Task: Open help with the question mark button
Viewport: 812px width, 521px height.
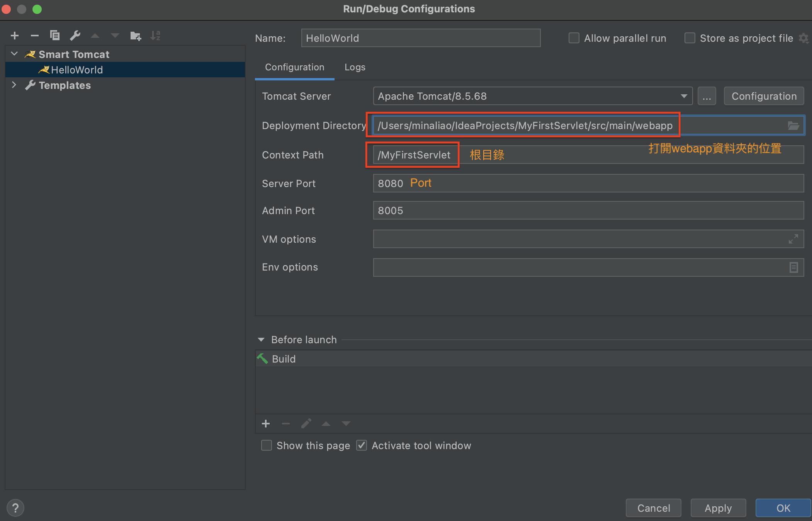Action: (x=15, y=508)
